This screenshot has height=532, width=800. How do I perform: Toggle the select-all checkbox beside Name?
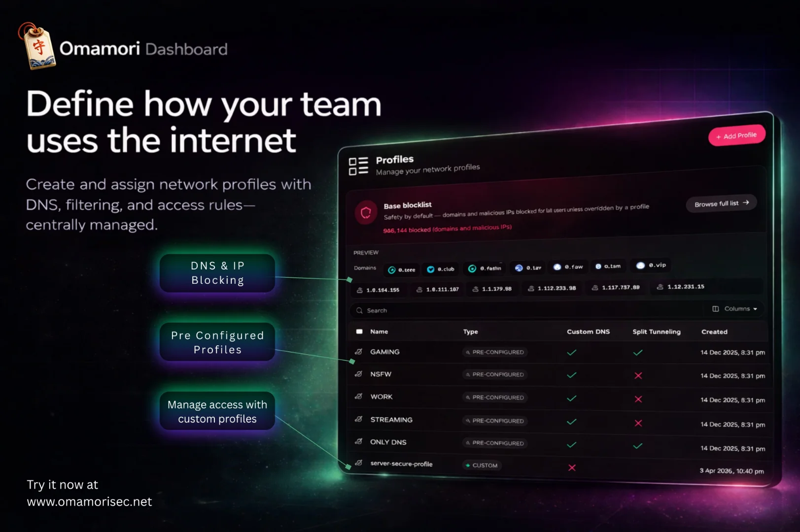point(359,332)
